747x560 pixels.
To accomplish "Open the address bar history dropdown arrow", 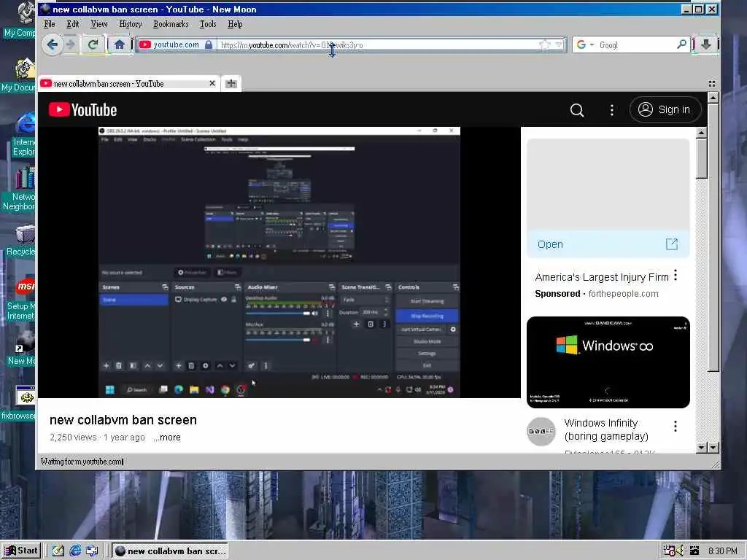I will (x=560, y=44).
